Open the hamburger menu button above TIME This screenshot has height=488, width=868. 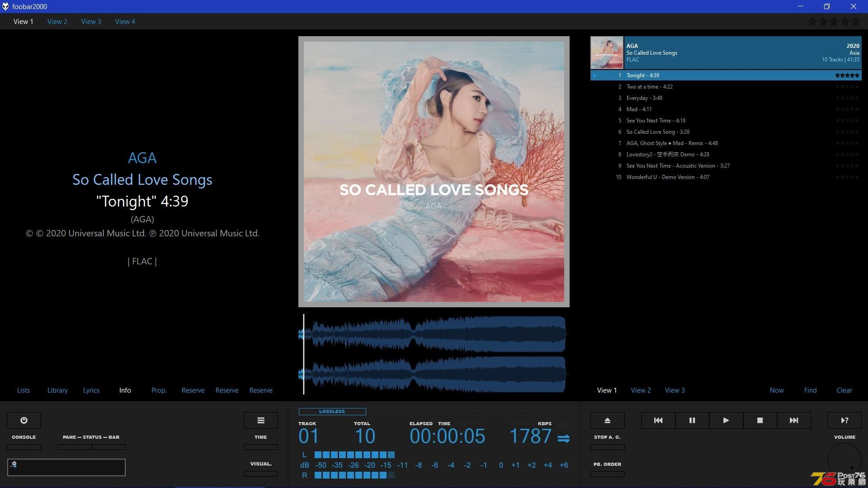(x=261, y=420)
